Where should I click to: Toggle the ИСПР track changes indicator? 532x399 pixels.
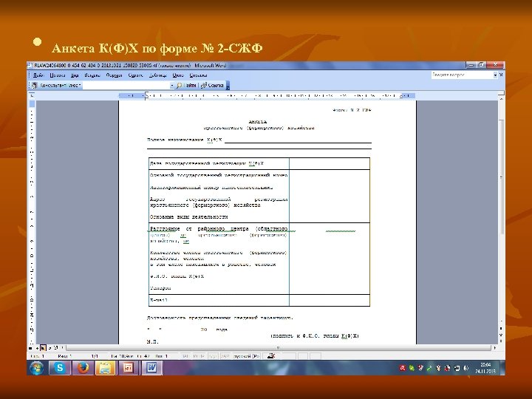199,356
